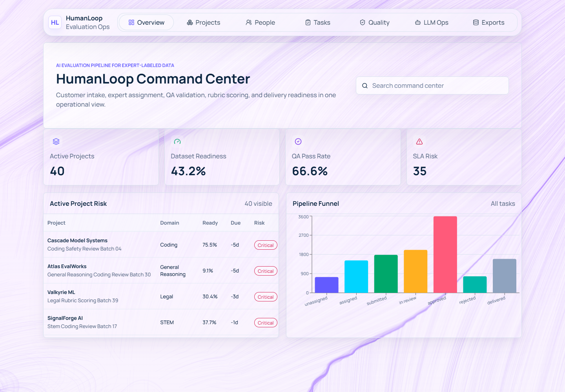Select the assigned cyan bar in funnel
Image resolution: width=565 pixels, height=392 pixels.
[x=356, y=277]
